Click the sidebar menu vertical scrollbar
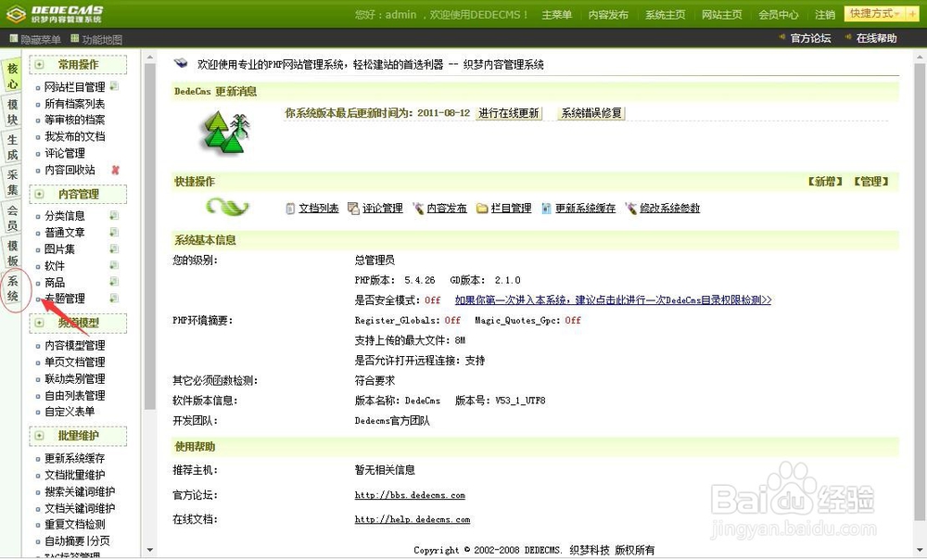This screenshot has height=560, width=927. coord(149,236)
